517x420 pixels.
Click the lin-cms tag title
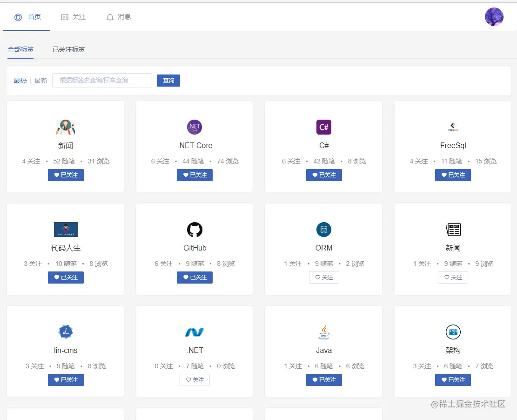(x=66, y=350)
